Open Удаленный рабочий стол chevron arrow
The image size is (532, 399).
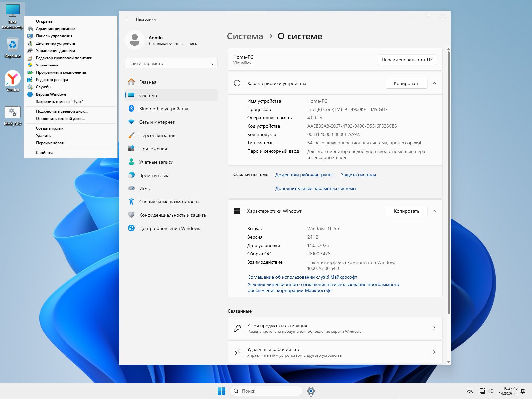pos(434,352)
